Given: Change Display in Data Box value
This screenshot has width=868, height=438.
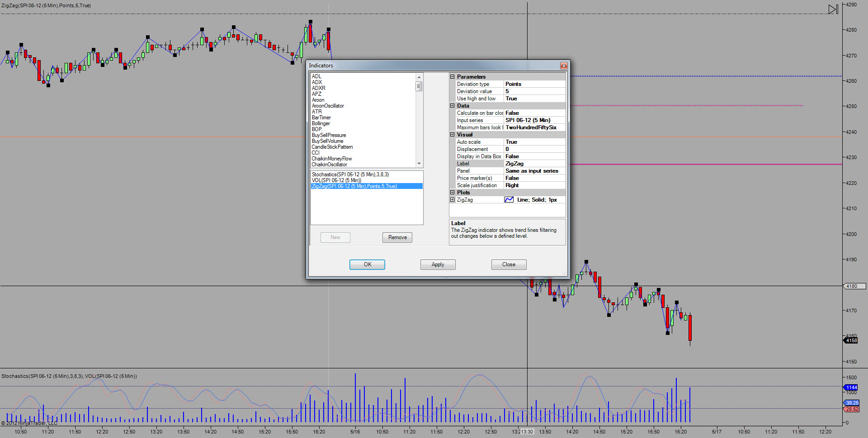Looking at the screenshot, I should point(534,156).
